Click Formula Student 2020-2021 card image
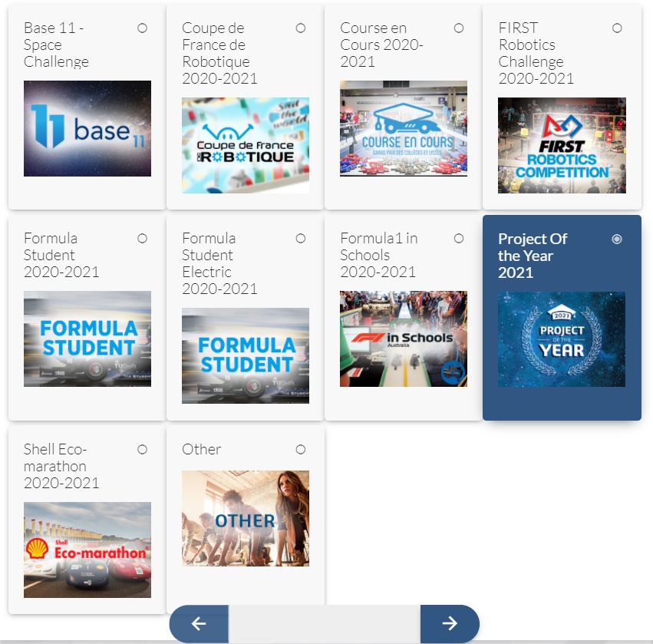 (x=87, y=339)
